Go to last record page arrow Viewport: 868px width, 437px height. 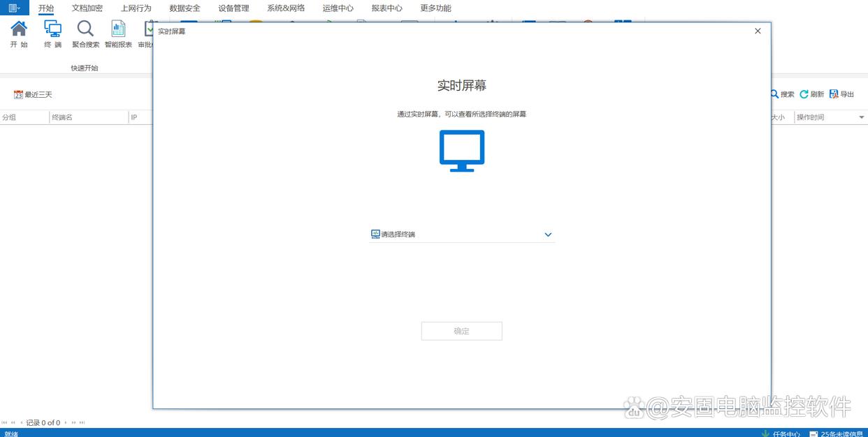82,422
